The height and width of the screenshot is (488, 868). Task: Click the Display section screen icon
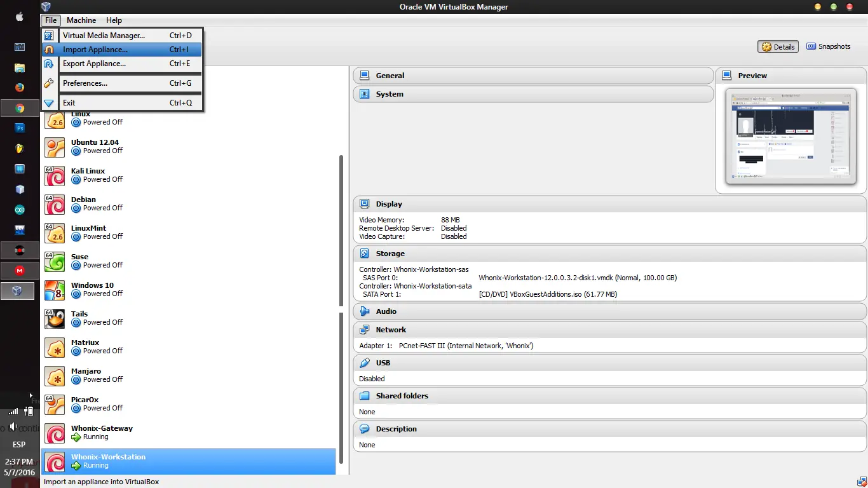coord(365,204)
